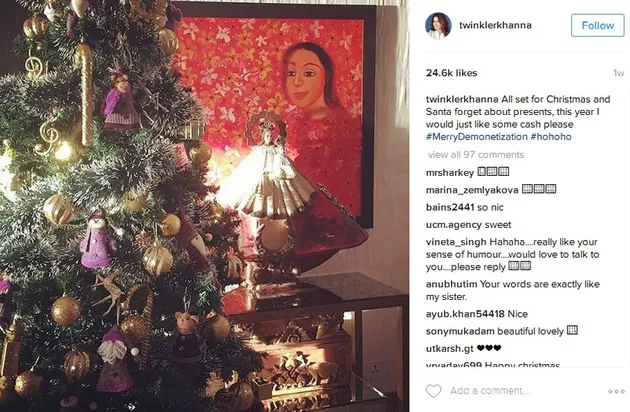This screenshot has height=412, width=630.
Task: Open twinklerkhanna username in the header
Action: click(x=495, y=25)
